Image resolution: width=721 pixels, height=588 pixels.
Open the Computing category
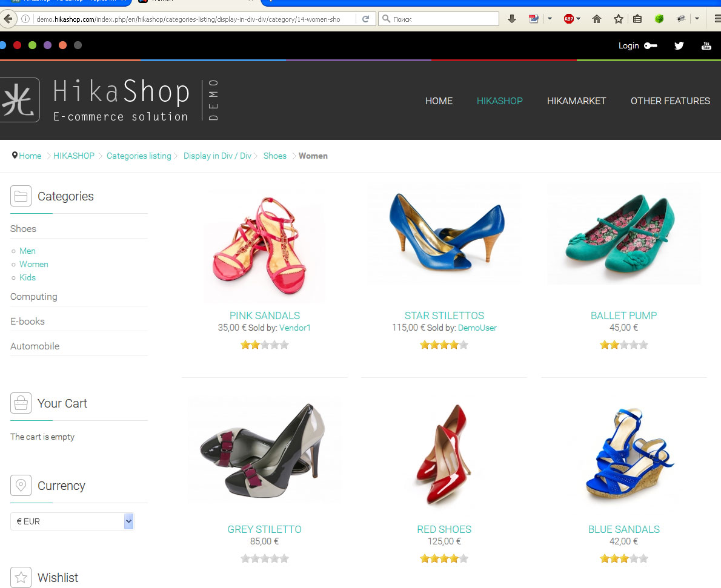click(33, 297)
